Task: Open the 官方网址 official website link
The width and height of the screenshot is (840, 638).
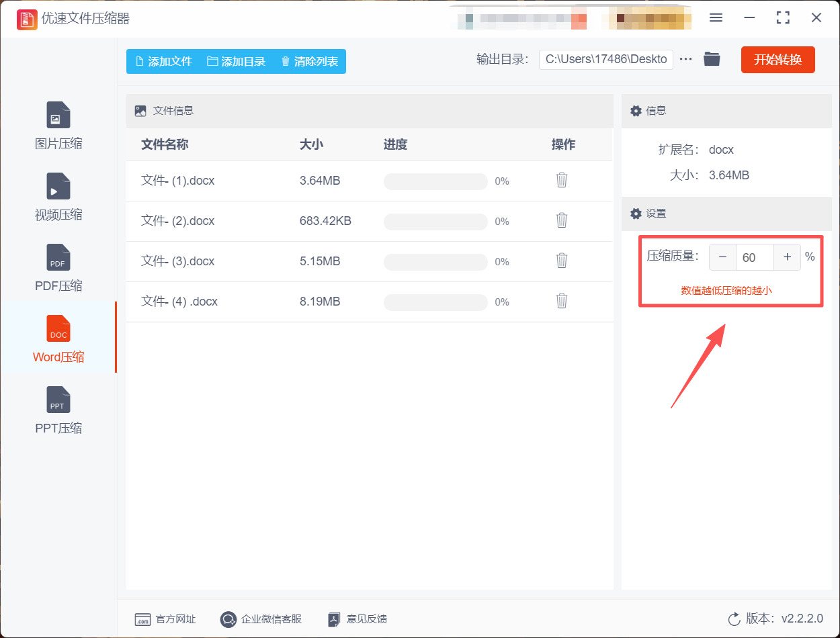Action: [165, 619]
